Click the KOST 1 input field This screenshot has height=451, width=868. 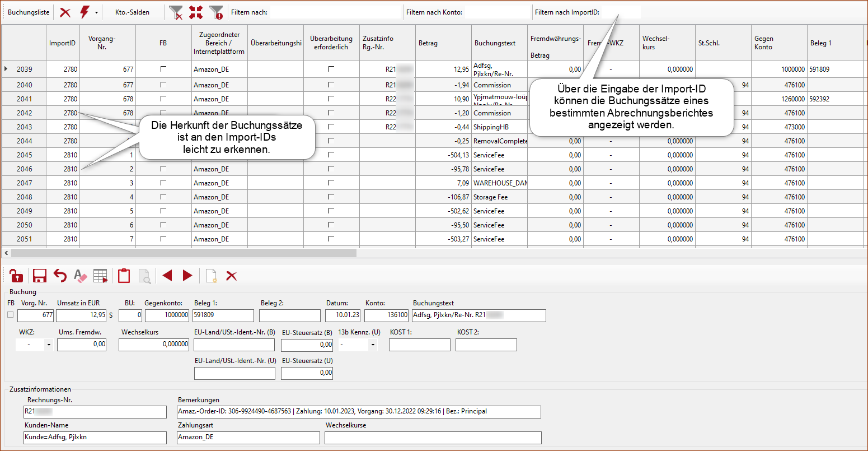(x=420, y=345)
